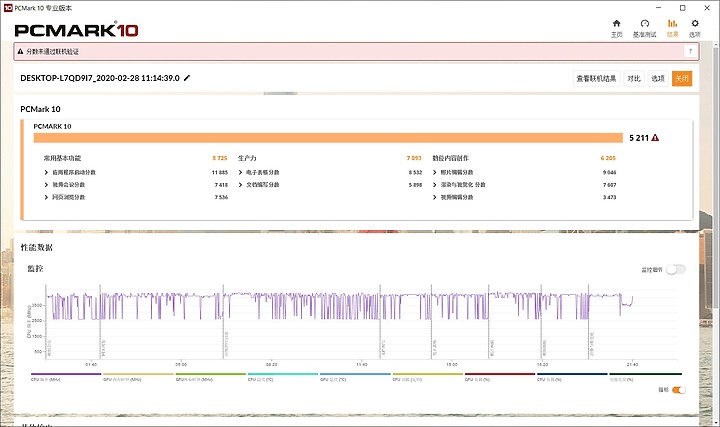Image resolution: width=720 pixels, height=427 pixels.
Task: Click the overall score 5 211
Action: [639, 138]
